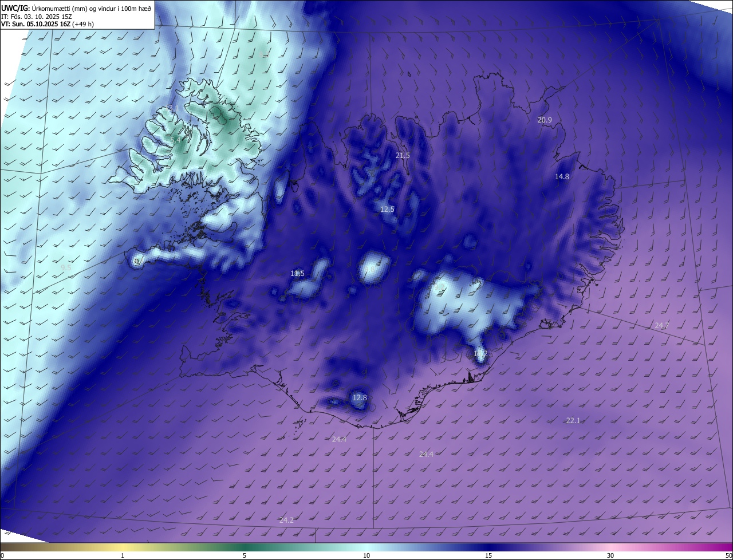The image size is (733, 560).
Task: Click the 21.5 precipitation value label
Action: [x=403, y=156]
